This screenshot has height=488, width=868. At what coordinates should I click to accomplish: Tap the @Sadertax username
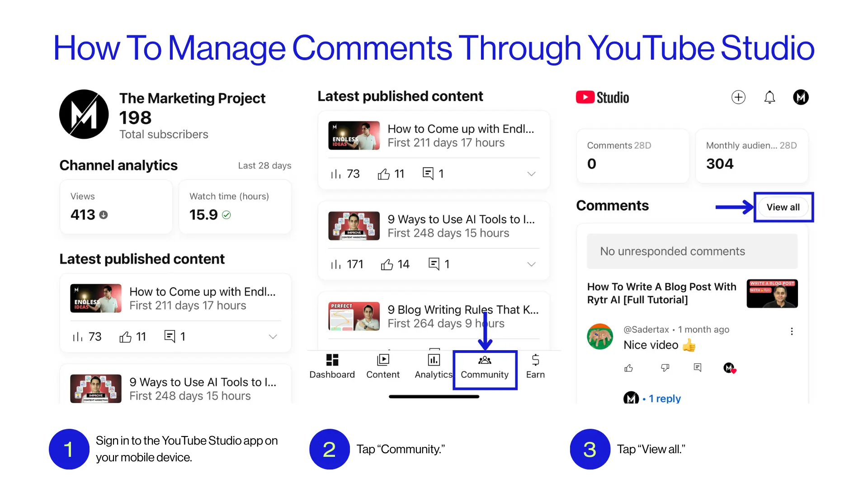pyautogui.click(x=646, y=330)
